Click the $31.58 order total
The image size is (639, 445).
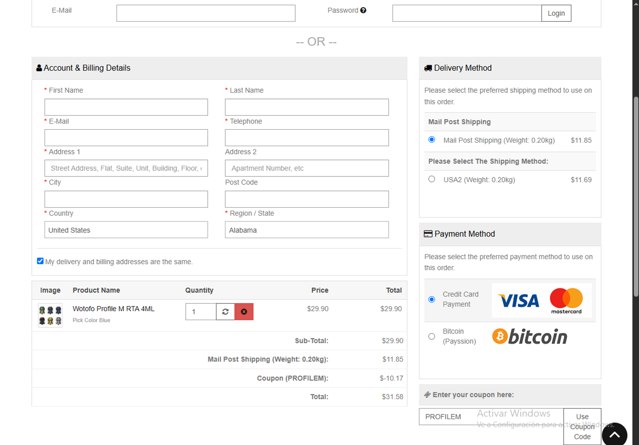pyautogui.click(x=392, y=397)
